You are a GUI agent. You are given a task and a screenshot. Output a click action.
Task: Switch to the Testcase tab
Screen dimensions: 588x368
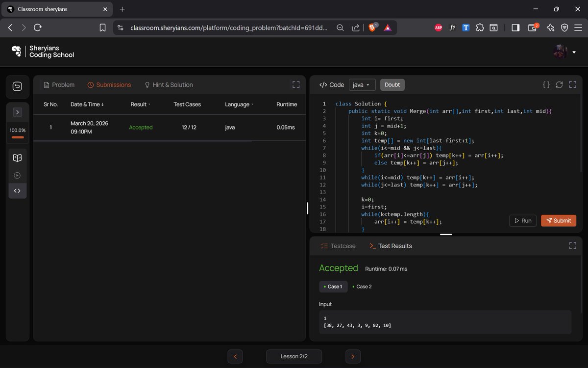tap(338, 246)
